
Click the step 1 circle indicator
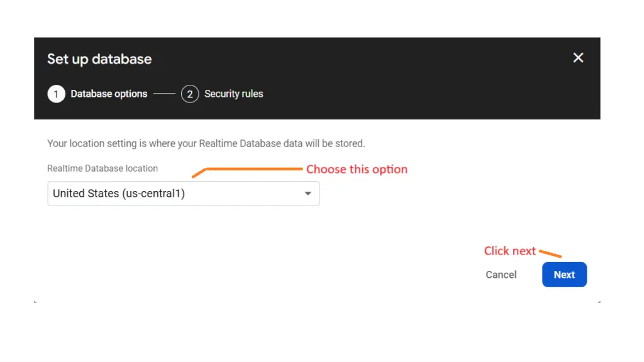click(x=56, y=94)
